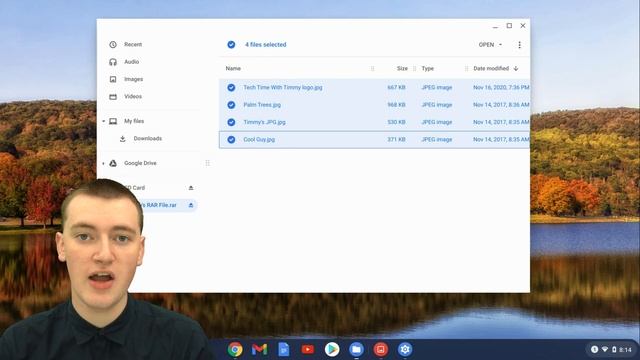The width and height of the screenshot is (640, 360).
Task: Click the 667 KB size cell
Action: click(x=396, y=87)
